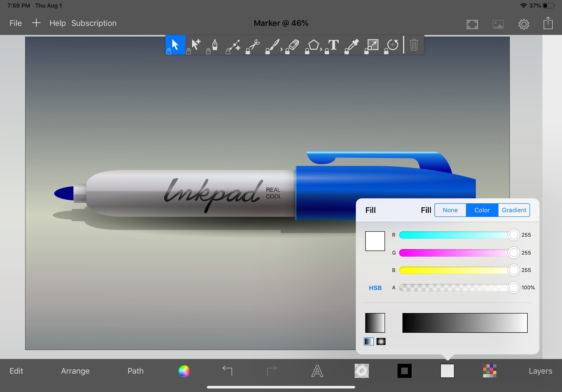
Task: Select the Direct Selection plus tool
Action: pos(196,44)
